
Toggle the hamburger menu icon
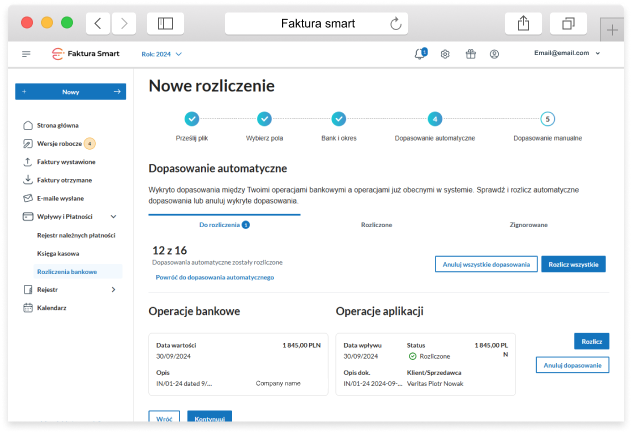[x=26, y=54]
